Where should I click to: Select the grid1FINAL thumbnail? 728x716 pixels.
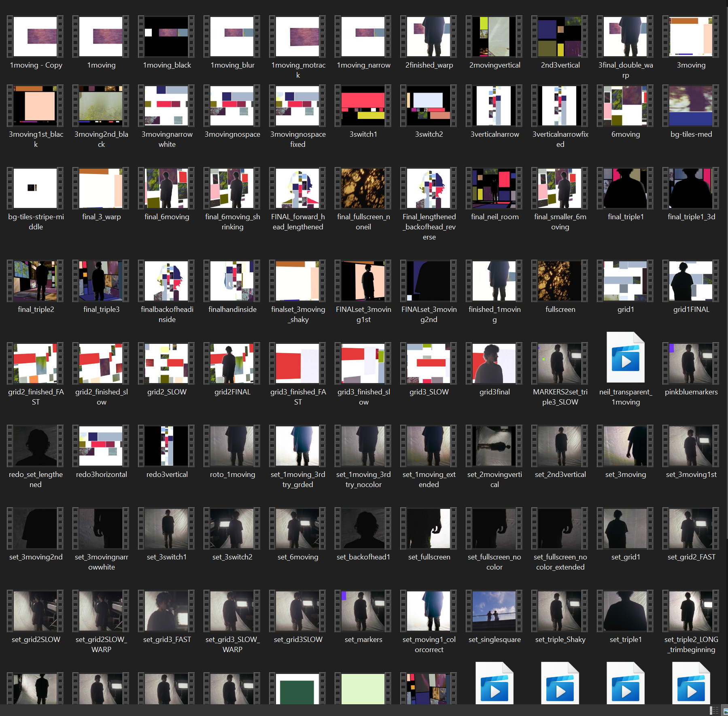point(691,281)
